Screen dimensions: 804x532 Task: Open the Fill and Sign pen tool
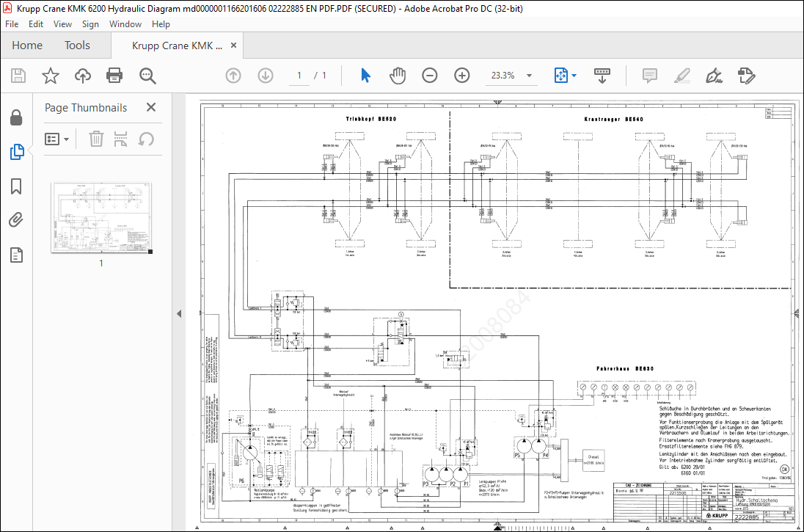(714, 76)
